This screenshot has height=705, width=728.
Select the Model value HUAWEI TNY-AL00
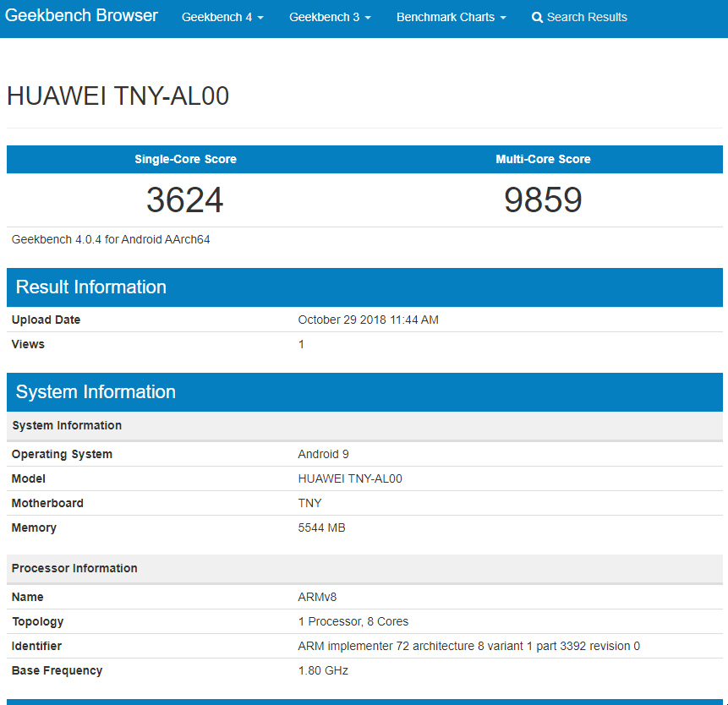pos(350,478)
